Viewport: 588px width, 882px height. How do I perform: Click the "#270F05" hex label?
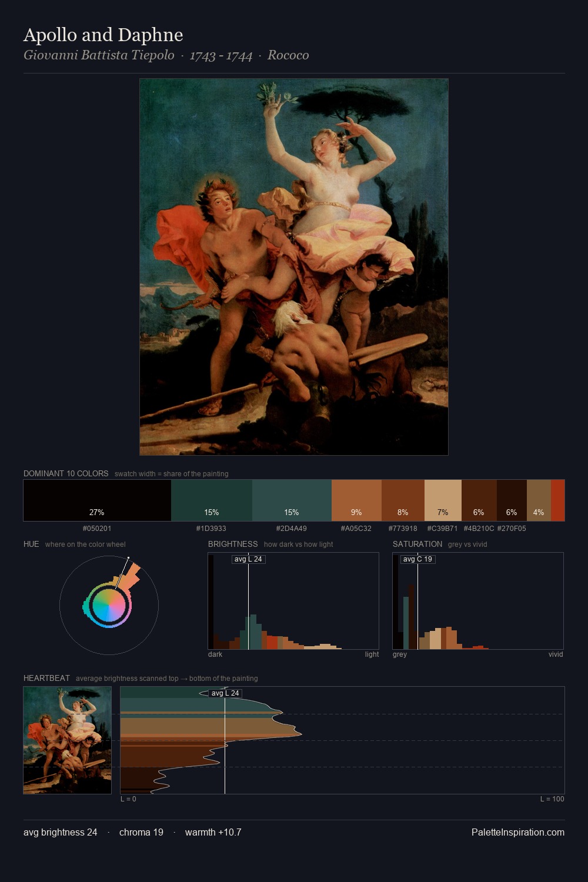point(512,529)
